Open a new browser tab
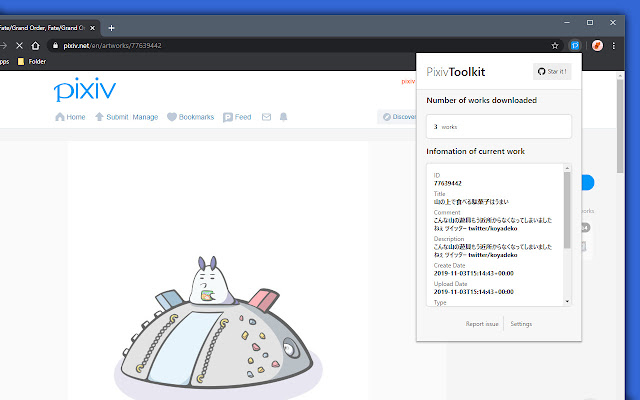 point(111,27)
